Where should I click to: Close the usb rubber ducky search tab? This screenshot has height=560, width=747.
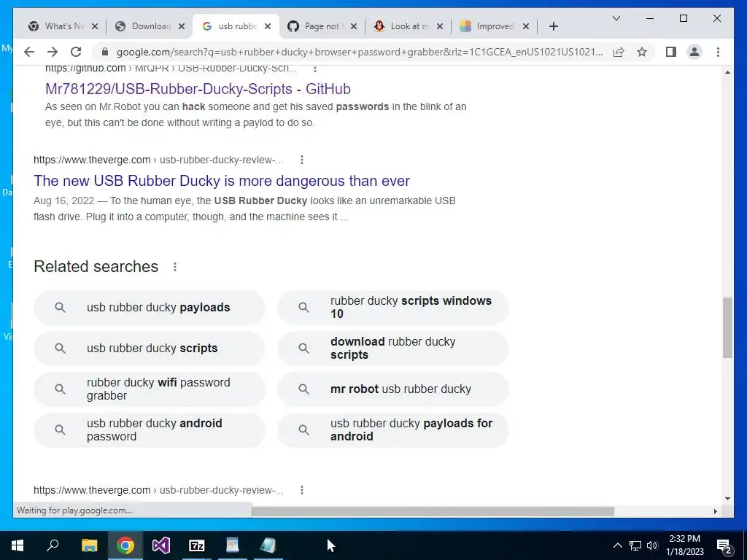[268, 26]
